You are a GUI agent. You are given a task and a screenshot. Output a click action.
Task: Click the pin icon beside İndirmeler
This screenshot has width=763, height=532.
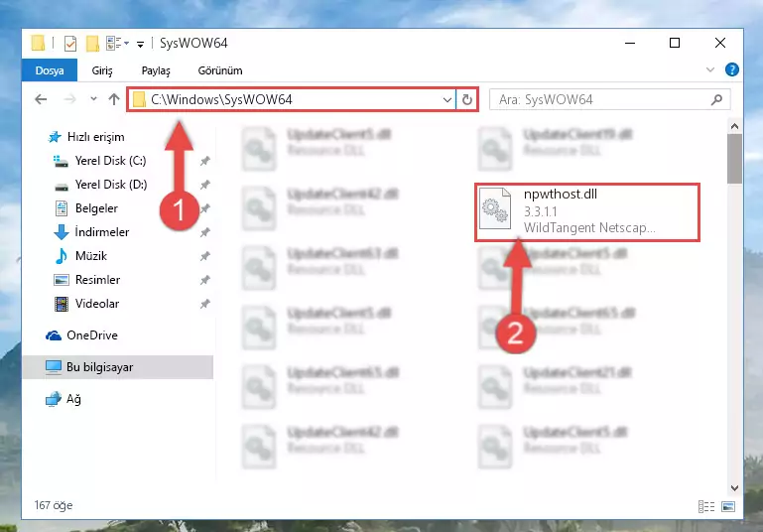[204, 232]
